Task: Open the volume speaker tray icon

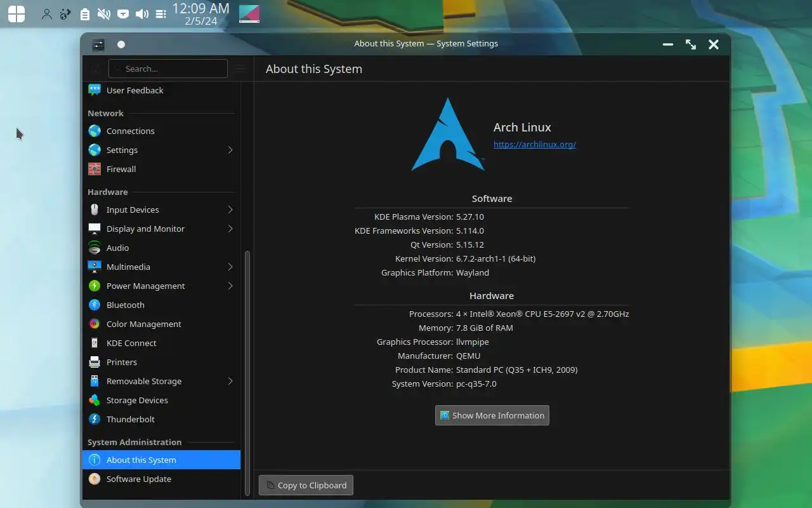Action: coord(142,14)
